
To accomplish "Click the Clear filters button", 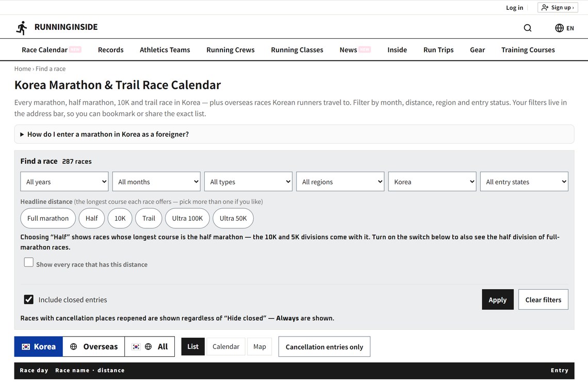I will [x=543, y=300].
